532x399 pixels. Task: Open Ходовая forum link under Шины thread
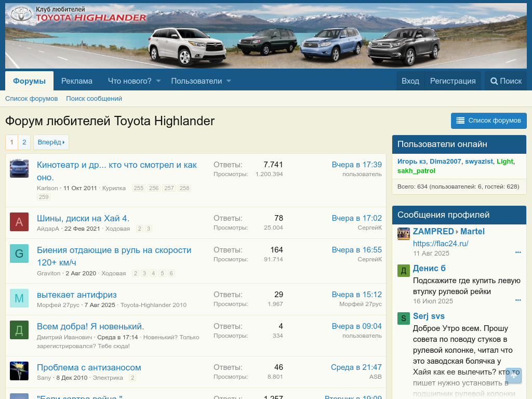pos(118,229)
